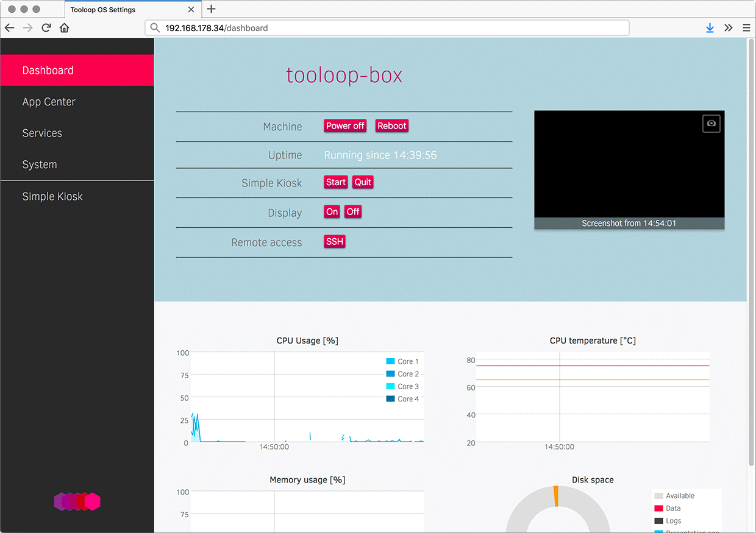Click the Tooloop hexagon logo
This screenshot has height=533, width=756.
(77, 501)
